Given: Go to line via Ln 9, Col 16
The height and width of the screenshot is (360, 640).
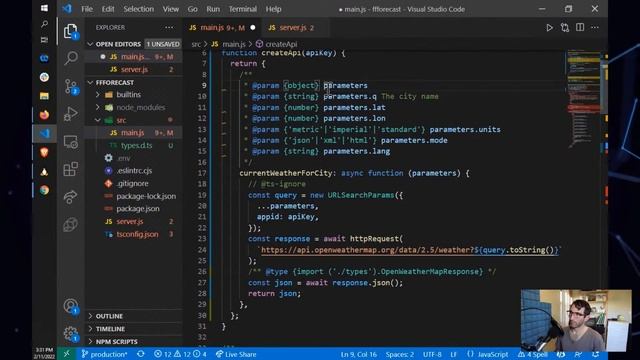Looking at the screenshot, I should click(x=359, y=354).
